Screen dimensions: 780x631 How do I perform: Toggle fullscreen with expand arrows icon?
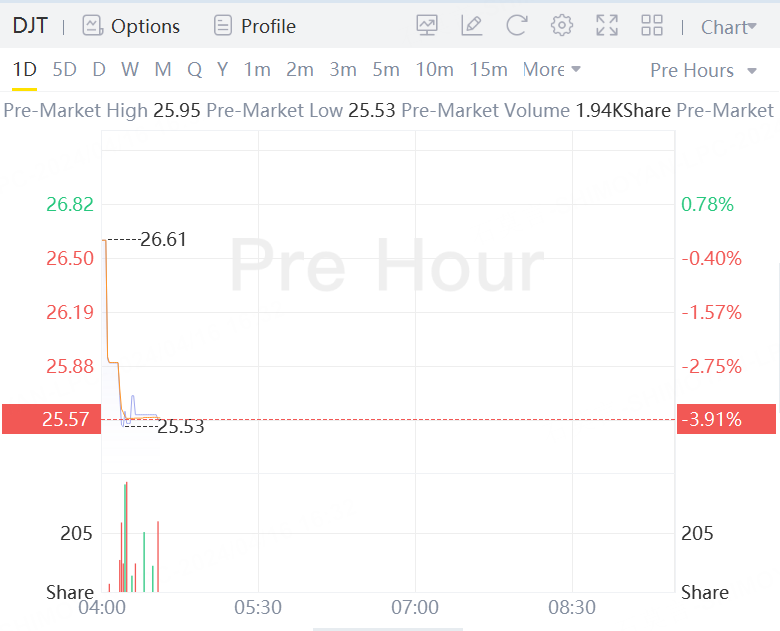[x=607, y=25]
